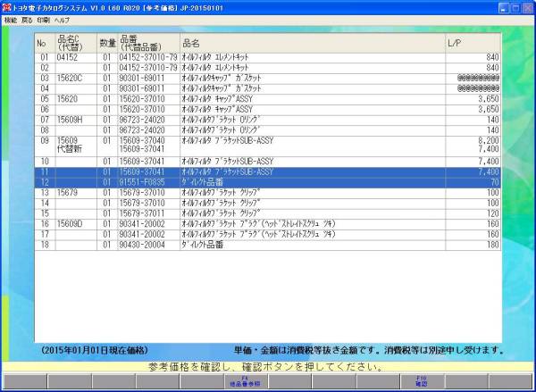This screenshot has width=536, height=392.
Task: Click code 15609D in row 16
Action: 70,224
